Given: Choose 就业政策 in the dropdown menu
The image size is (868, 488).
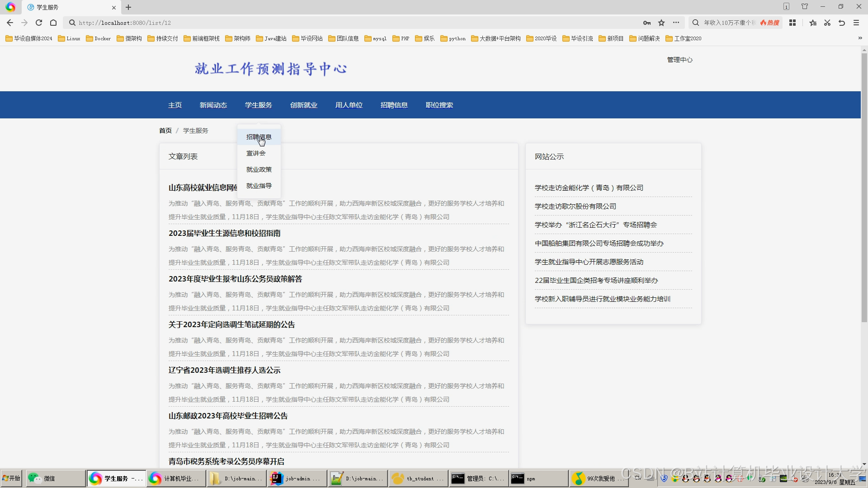Looking at the screenshot, I should 259,169.
